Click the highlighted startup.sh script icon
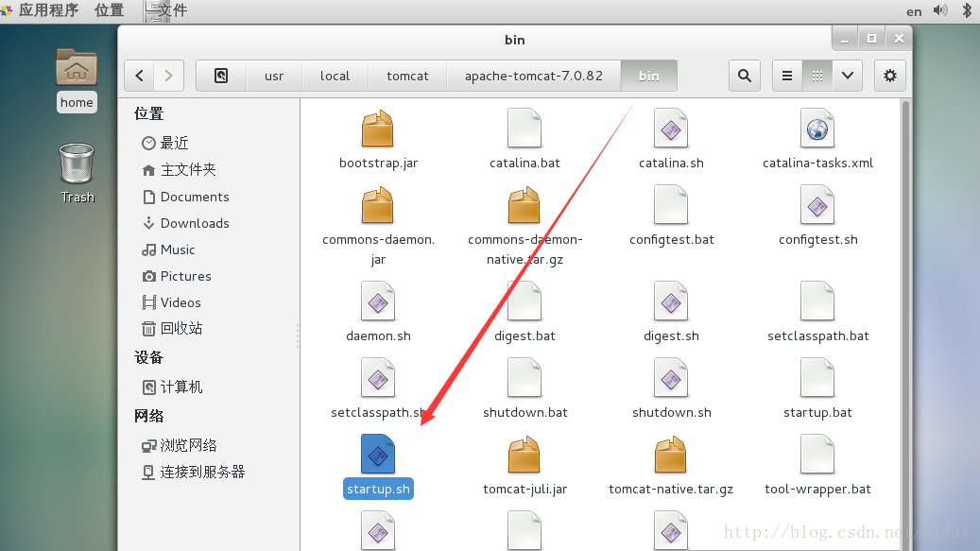 pos(377,455)
